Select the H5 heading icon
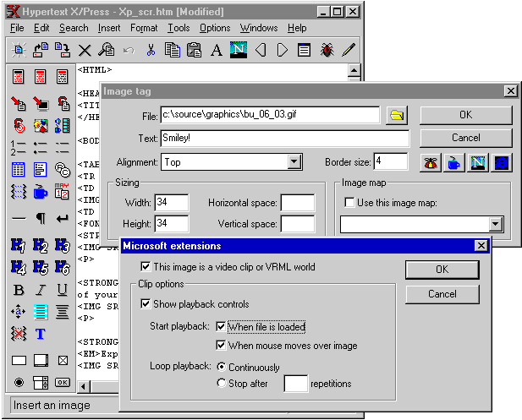The width and height of the screenshot is (522, 420). [41, 267]
